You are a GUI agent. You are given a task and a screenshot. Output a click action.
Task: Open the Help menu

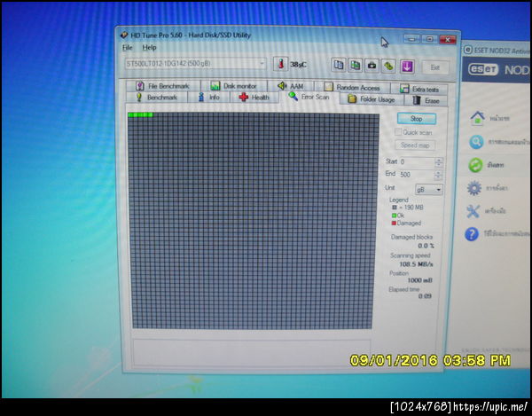149,48
